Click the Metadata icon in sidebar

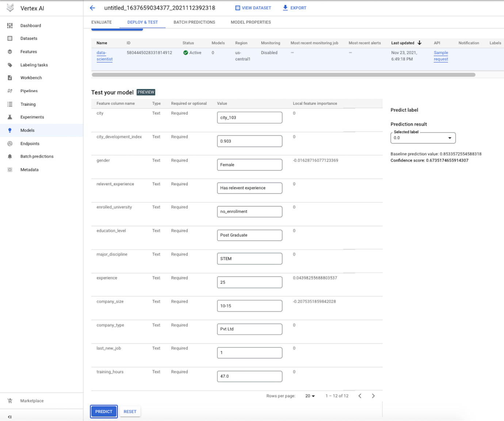(x=10, y=170)
